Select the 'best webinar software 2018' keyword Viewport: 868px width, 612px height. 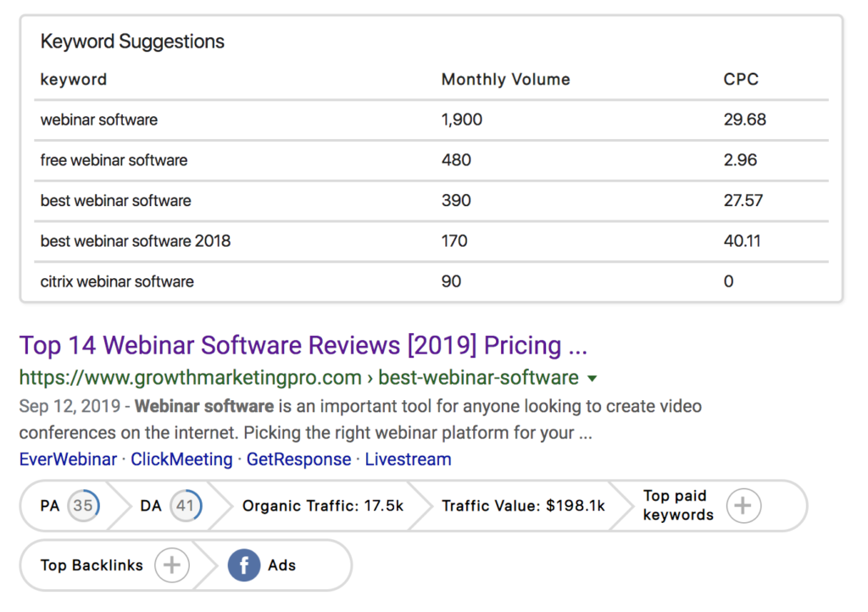[x=135, y=242]
